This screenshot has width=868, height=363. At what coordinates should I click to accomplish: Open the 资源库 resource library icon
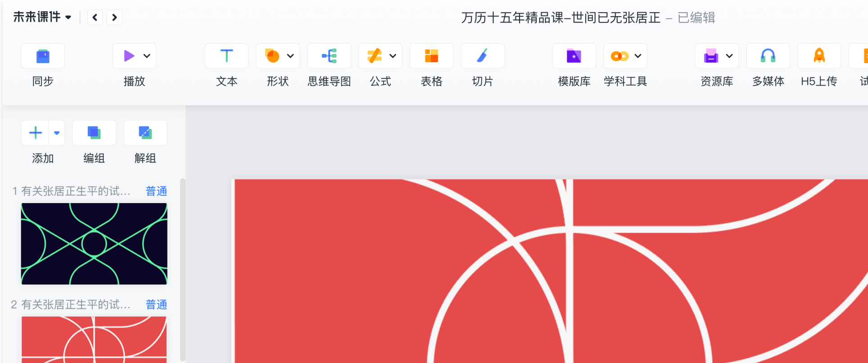click(711, 56)
